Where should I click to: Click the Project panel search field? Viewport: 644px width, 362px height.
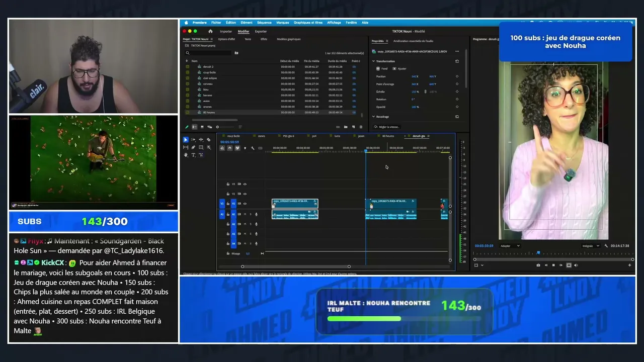click(208, 53)
